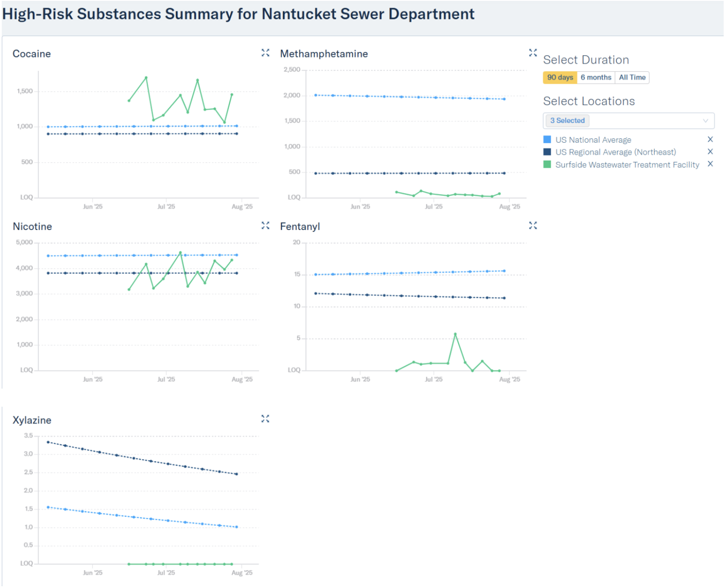Remove US National Average from locations
This screenshot has height=588, width=725.
pyautogui.click(x=710, y=140)
